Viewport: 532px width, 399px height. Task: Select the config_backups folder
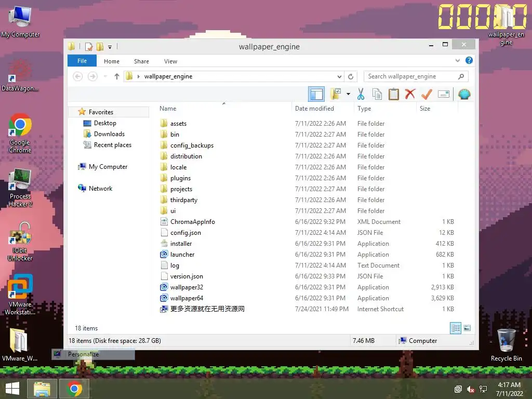[192, 145]
